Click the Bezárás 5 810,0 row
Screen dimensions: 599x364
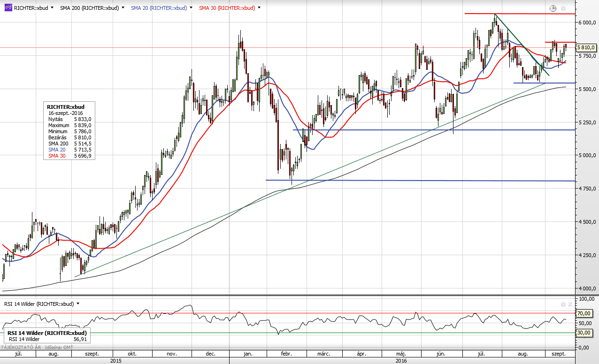69,137
